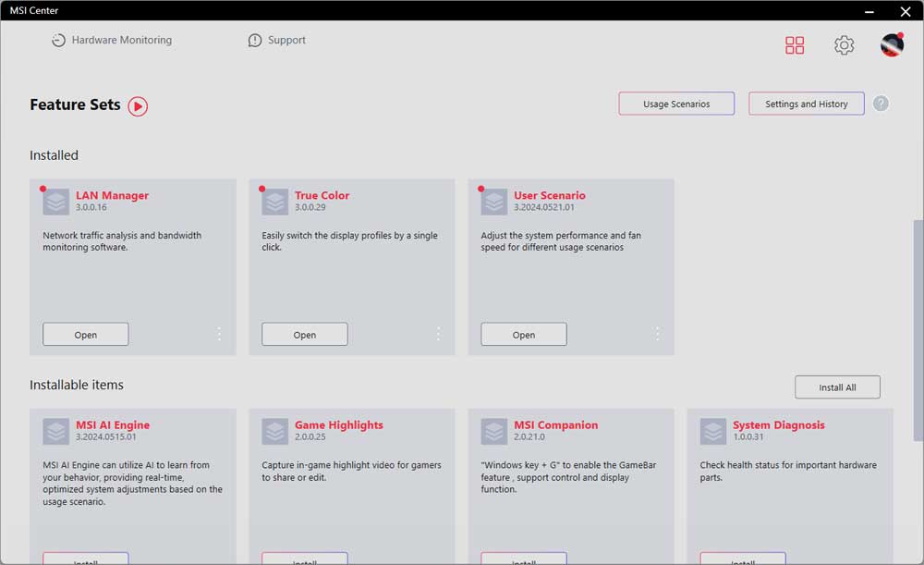Select the Game Highlights title
Image resolution: width=924 pixels, height=565 pixels.
339,424
